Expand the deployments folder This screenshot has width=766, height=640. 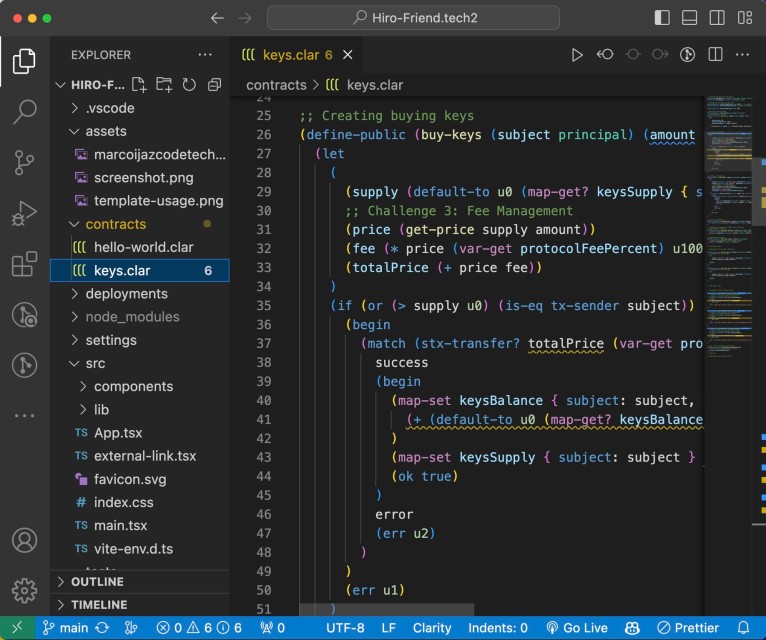[x=125, y=294]
